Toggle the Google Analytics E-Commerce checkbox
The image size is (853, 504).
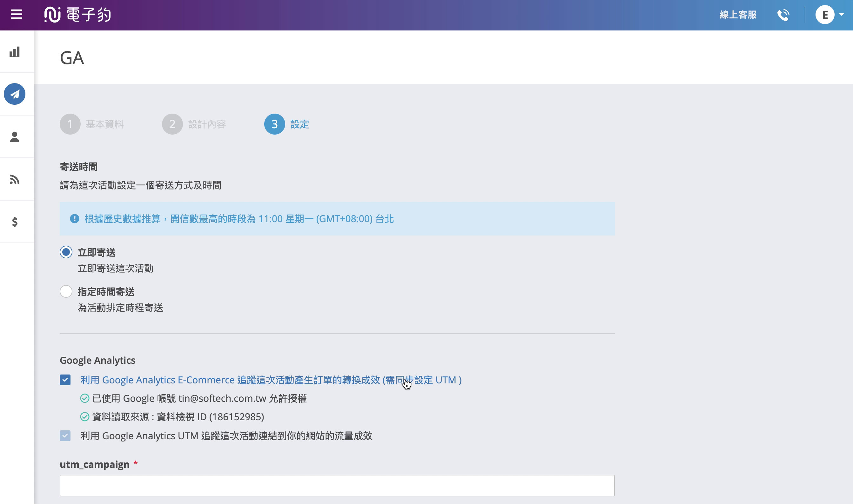[65, 380]
